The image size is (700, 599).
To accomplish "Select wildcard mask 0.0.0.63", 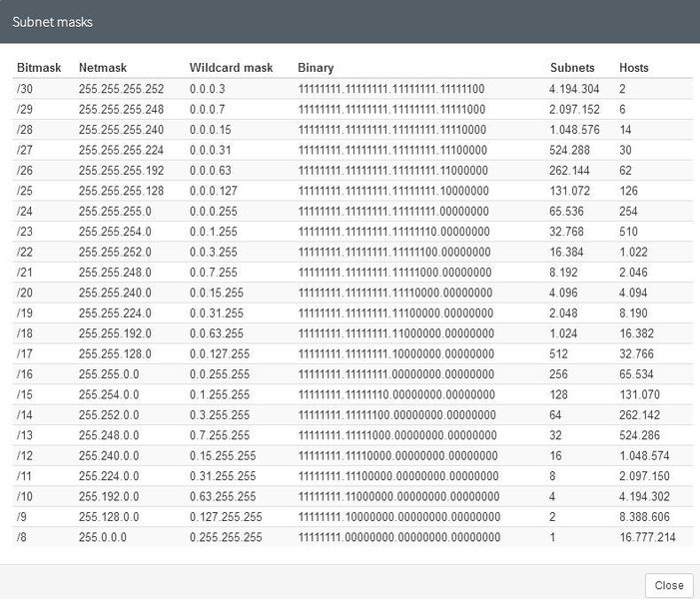I will coord(210,171).
